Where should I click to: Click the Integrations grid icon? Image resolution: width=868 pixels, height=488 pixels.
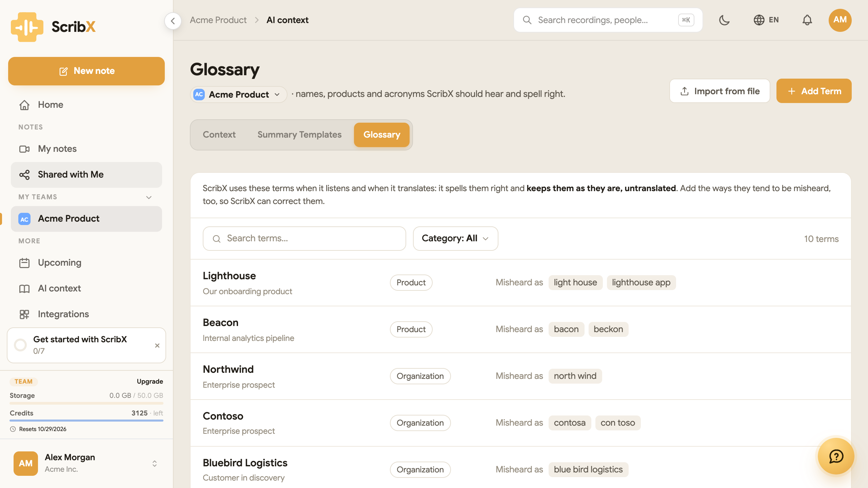coord(24,314)
